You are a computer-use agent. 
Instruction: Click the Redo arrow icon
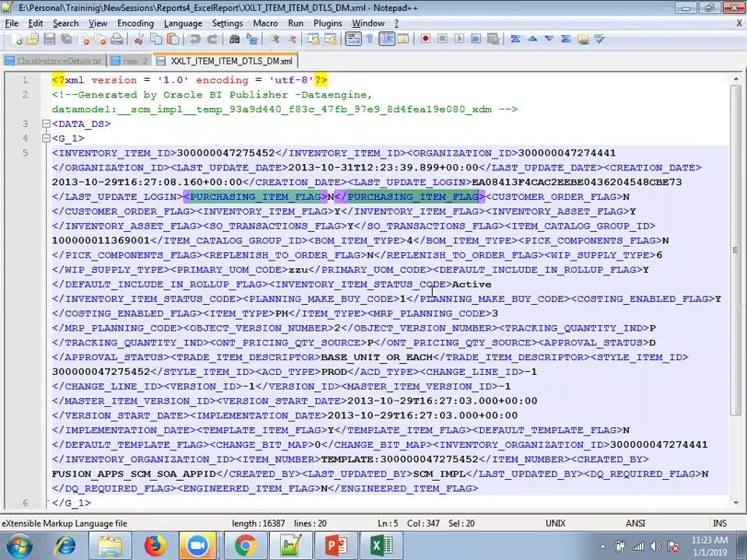click(x=212, y=39)
